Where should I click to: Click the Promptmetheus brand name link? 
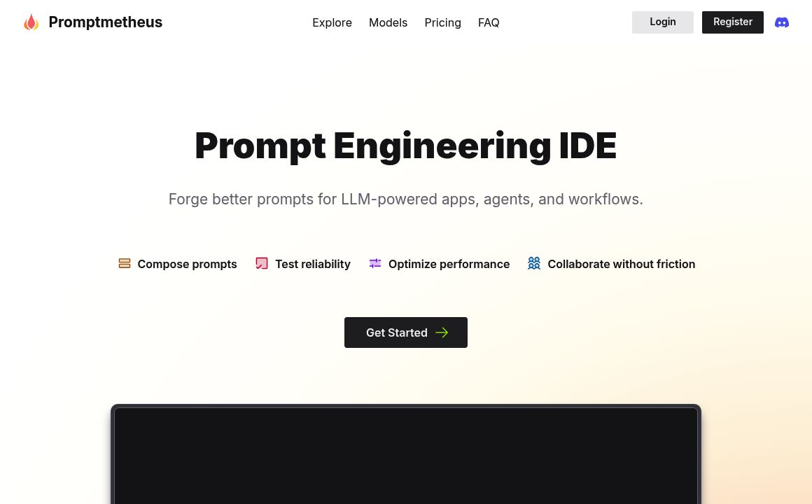(105, 22)
